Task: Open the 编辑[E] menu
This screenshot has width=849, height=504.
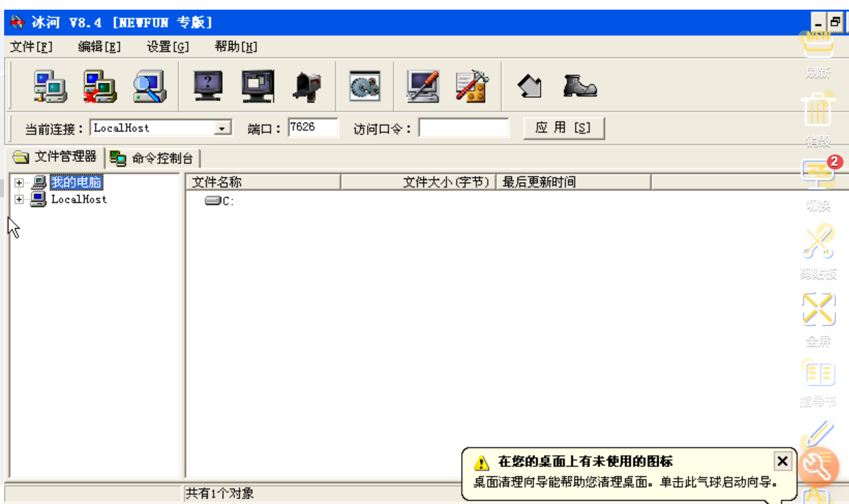Action: 99,47
